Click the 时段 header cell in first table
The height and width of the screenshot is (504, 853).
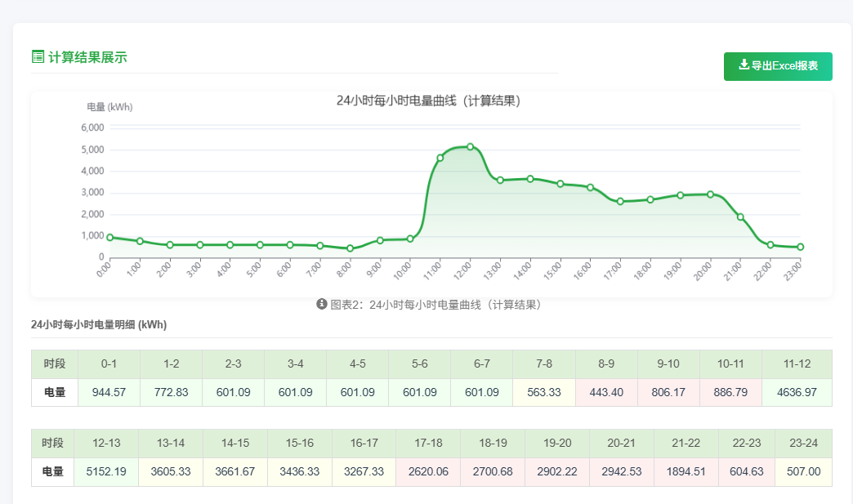click(55, 364)
